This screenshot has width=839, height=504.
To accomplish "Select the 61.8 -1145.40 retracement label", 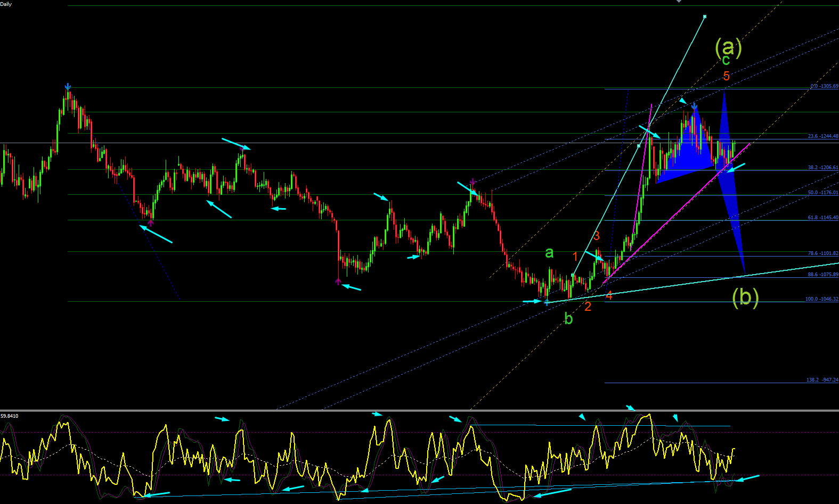I will coord(823,218).
